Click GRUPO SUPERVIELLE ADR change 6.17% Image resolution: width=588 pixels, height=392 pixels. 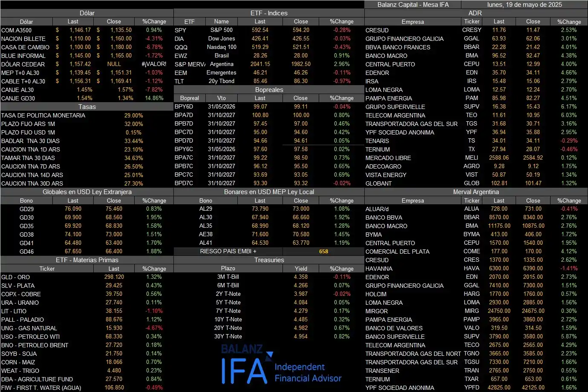coord(569,107)
